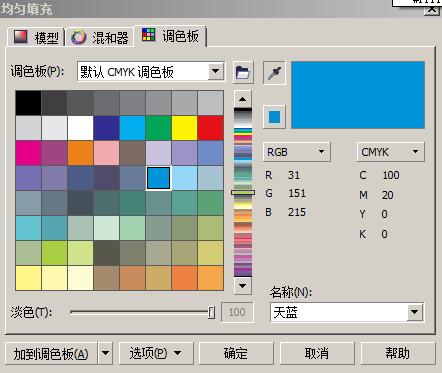Click the color strip slider handle
The height and width of the screenshot is (373, 442).
pyautogui.click(x=243, y=193)
